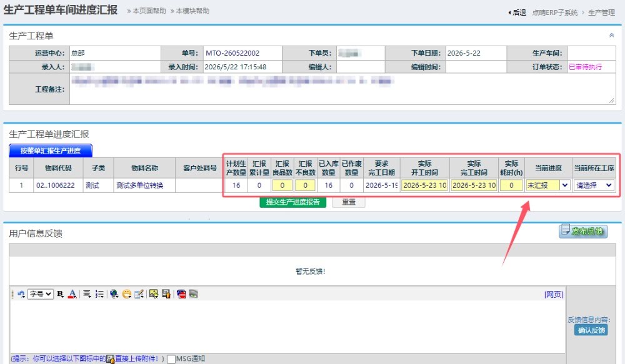Navigate to 点晴ERP子系统 breadcrumb
The height and width of the screenshot is (364, 625).
click(555, 12)
